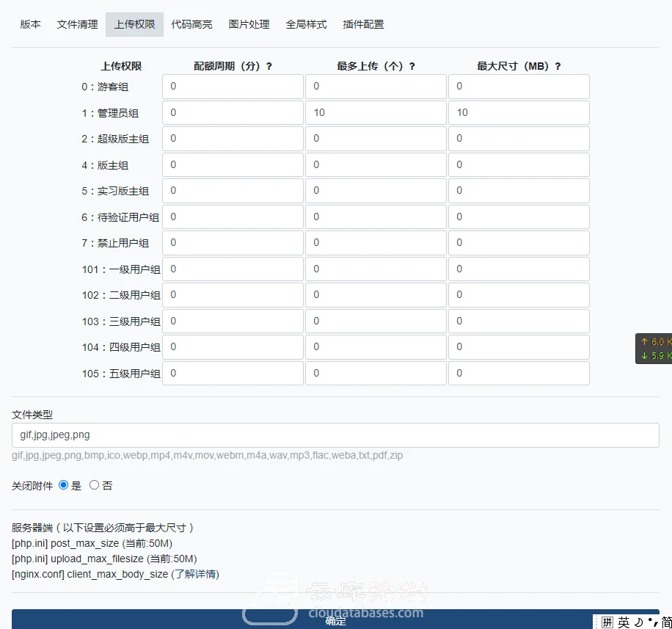
Task: Click the gif,jpg,jpeg,png,bmp file type hint text
Action: point(207,455)
